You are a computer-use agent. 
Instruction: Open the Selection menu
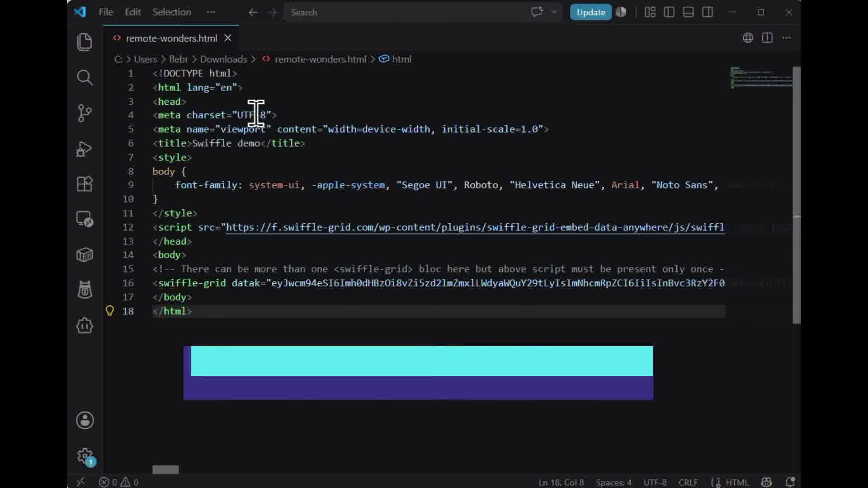click(x=171, y=12)
